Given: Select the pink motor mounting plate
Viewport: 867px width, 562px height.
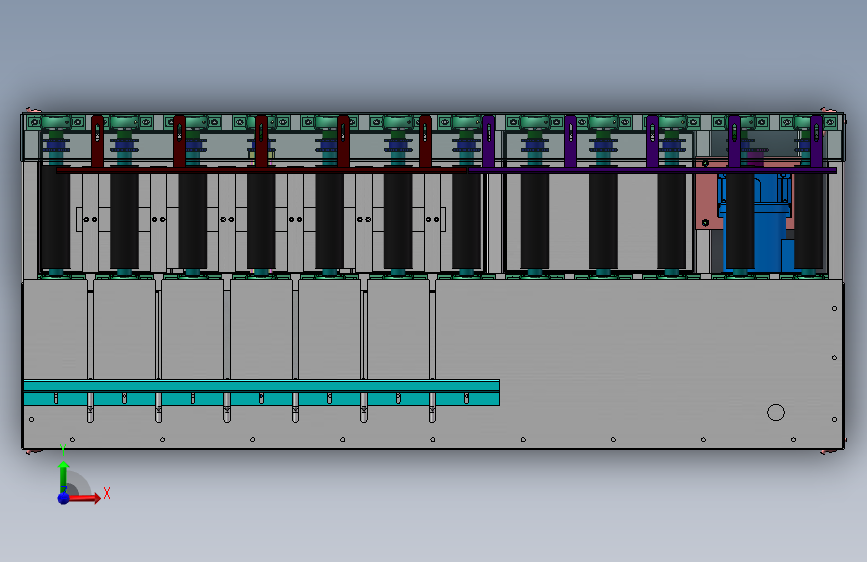Looking at the screenshot, I should pos(707,194).
